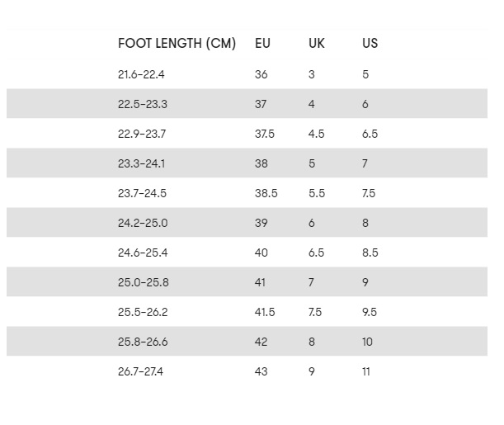Click the US column header

[x=370, y=44]
